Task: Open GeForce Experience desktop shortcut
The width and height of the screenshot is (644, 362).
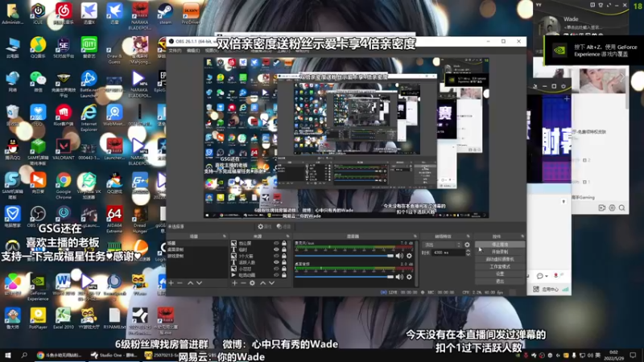Action: (38, 287)
